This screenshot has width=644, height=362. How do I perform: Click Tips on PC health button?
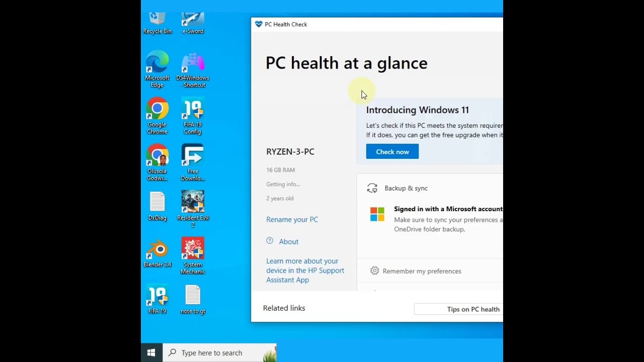[x=458, y=309]
